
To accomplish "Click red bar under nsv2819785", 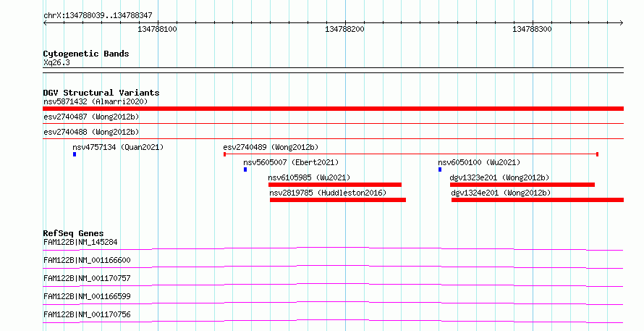I will pos(338,200).
